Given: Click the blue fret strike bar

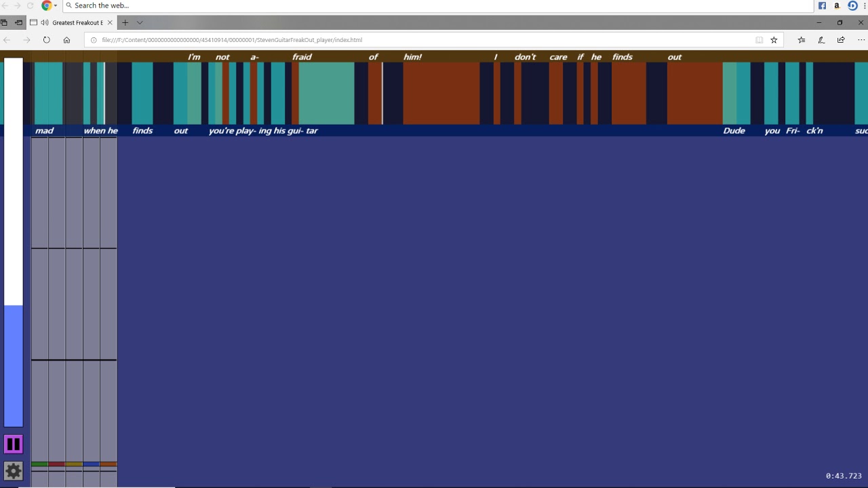Looking at the screenshot, I should coord(92,464).
